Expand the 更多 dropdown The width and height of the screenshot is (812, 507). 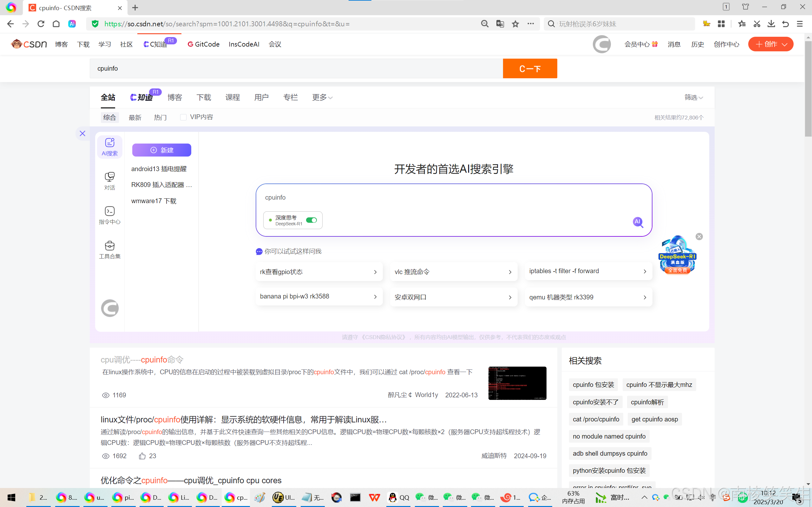(322, 98)
